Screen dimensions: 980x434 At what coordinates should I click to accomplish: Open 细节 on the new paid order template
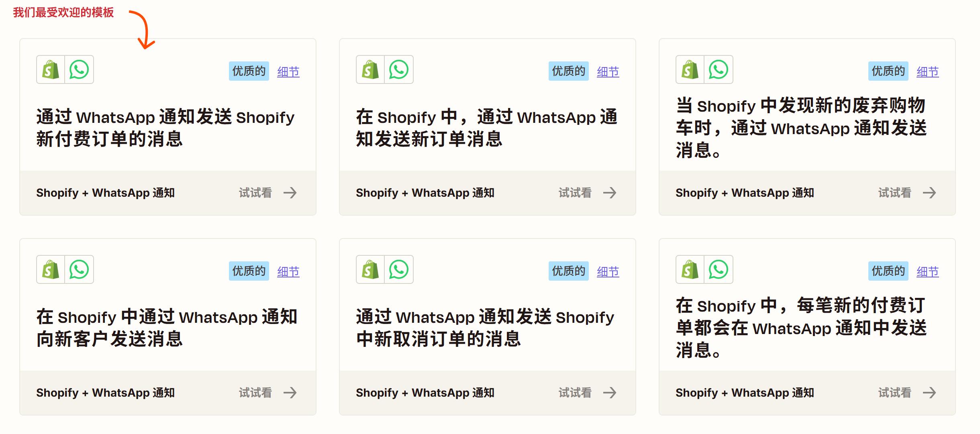[x=288, y=71]
